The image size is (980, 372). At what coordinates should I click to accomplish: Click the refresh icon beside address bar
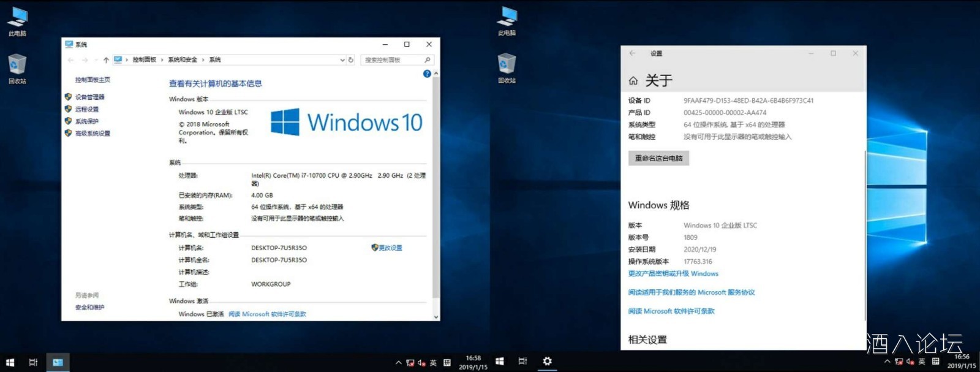click(x=351, y=60)
